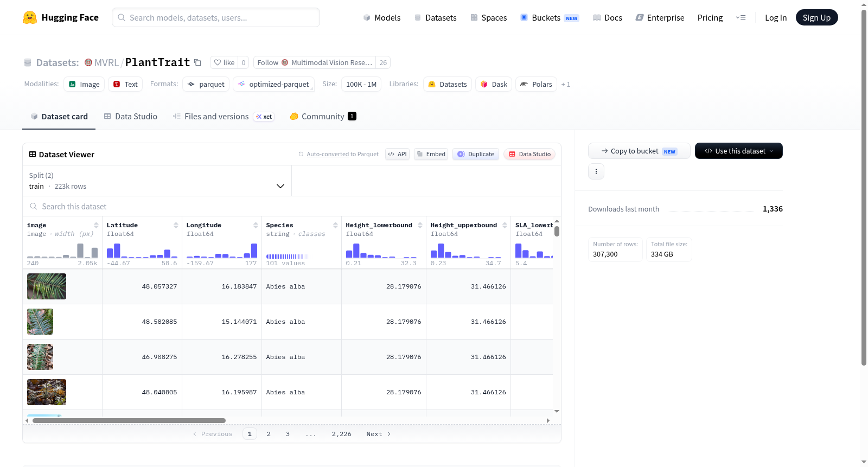Switch to the Data Studio tab
The image size is (868, 467).
click(x=131, y=116)
